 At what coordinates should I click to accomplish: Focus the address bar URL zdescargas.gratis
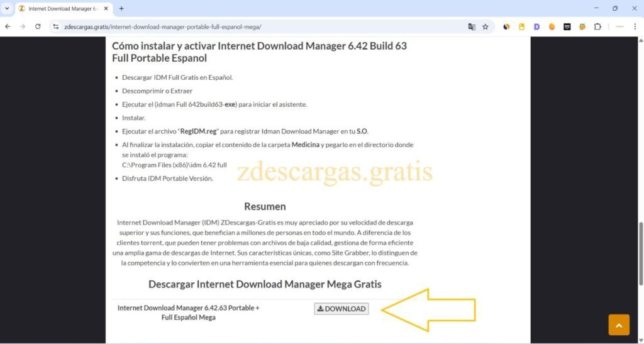[163, 27]
